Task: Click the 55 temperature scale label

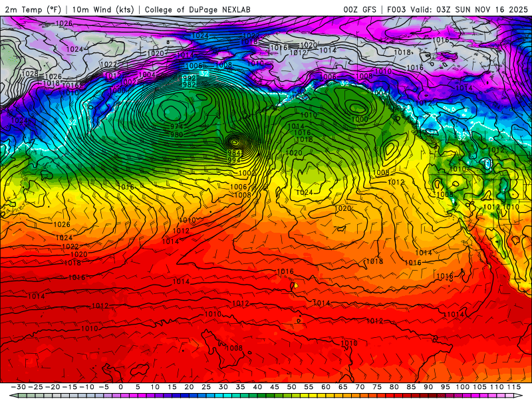Action: point(309,387)
